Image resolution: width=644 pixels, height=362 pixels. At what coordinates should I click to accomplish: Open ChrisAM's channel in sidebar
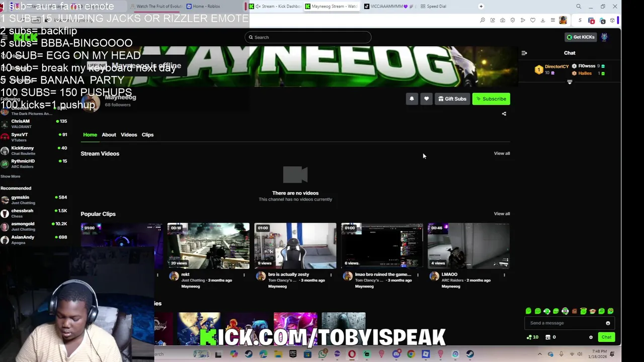[x=34, y=124]
